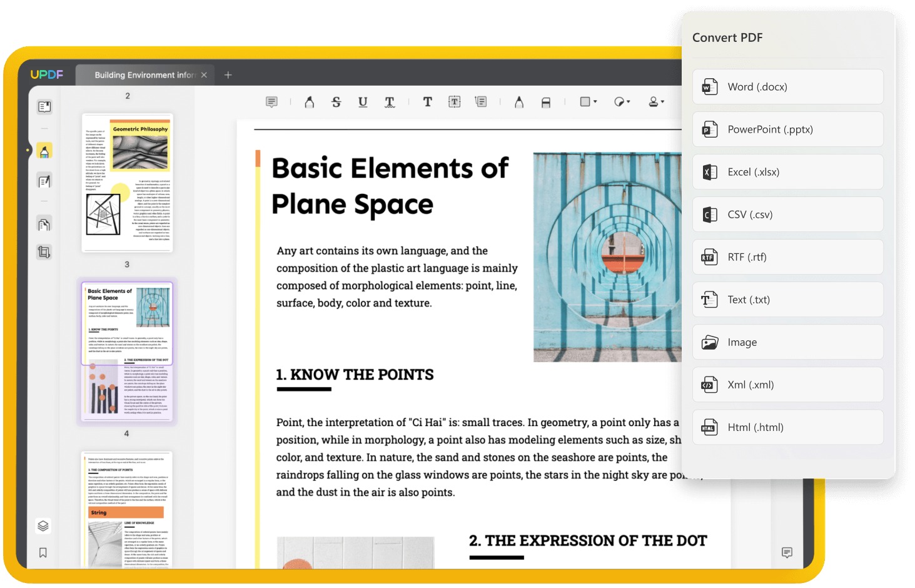Convert PDF to Word (.docx)
Viewport: 915px width, 588px height.
click(x=788, y=87)
